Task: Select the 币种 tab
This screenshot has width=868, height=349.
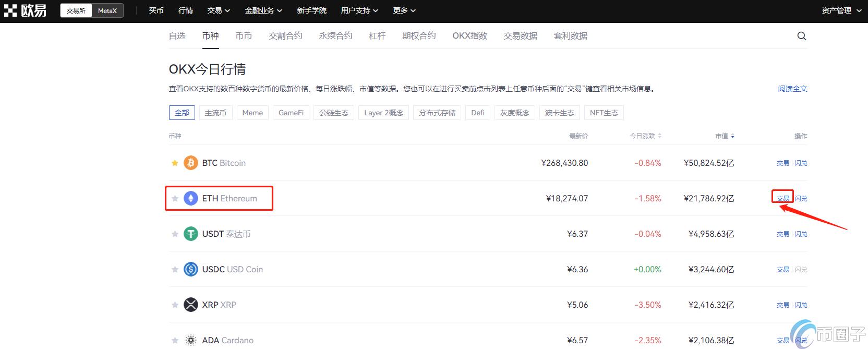Action: tap(211, 36)
